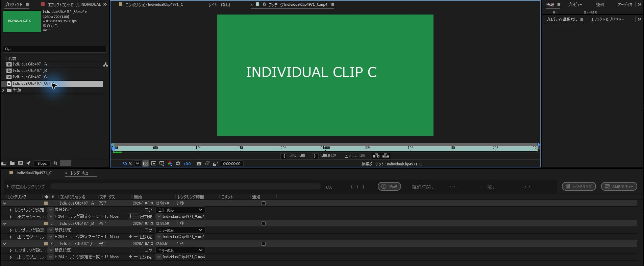This screenshot has width=644, height=266.
Task: Toggle the transparency grid button
Action: 146,164
